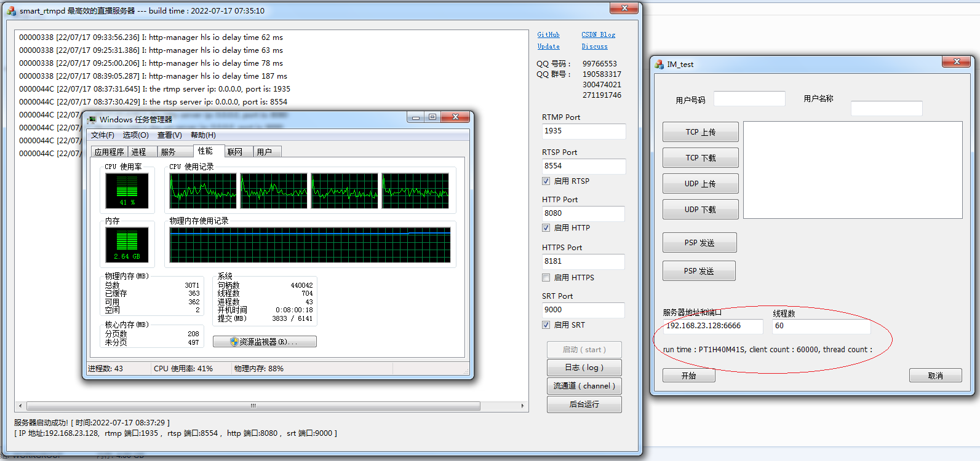Click the 用户名称 input field
The height and width of the screenshot is (461, 980).
(x=886, y=109)
